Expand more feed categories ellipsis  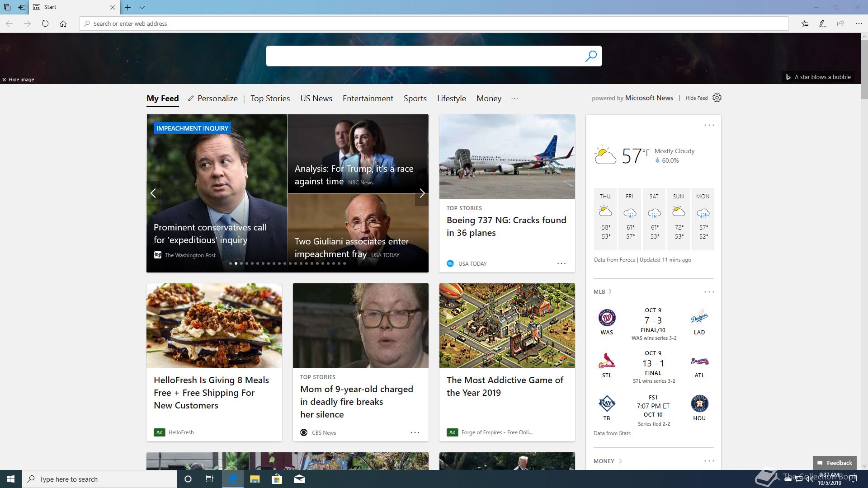(x=514, y=99)
